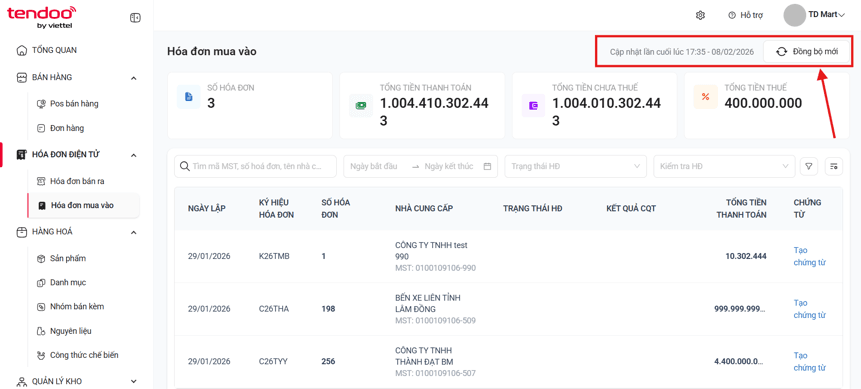Click the BÁN HÀNG store icon
The height and width of the screenshot is (389, 861).
click(x=21, y=77)
